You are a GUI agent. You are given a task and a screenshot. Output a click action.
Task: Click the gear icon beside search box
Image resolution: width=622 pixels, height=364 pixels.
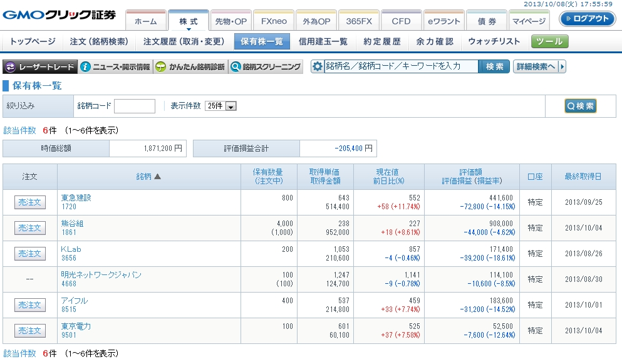coord(318,66)
